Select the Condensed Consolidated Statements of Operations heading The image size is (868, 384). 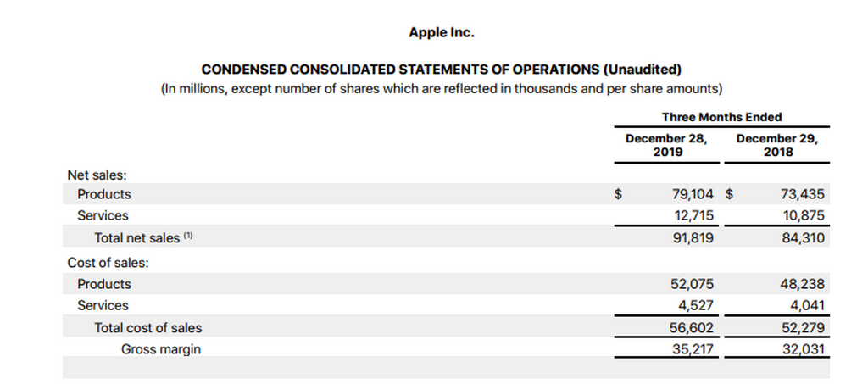point(441,70)
